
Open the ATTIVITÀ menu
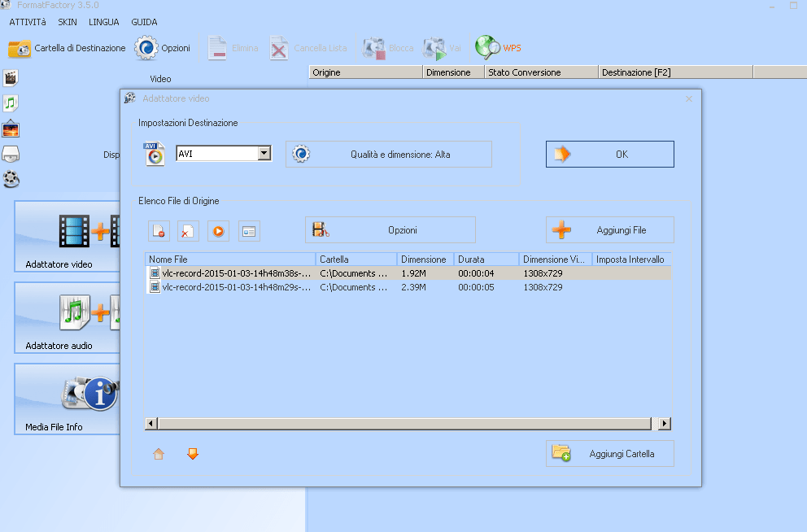pyautogui.click(x=27, y=22)
